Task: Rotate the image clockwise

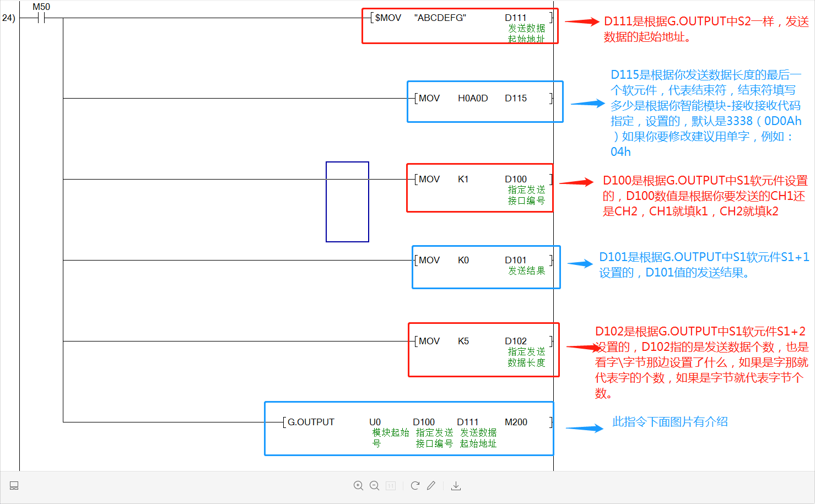Action: tap(415, 485)
